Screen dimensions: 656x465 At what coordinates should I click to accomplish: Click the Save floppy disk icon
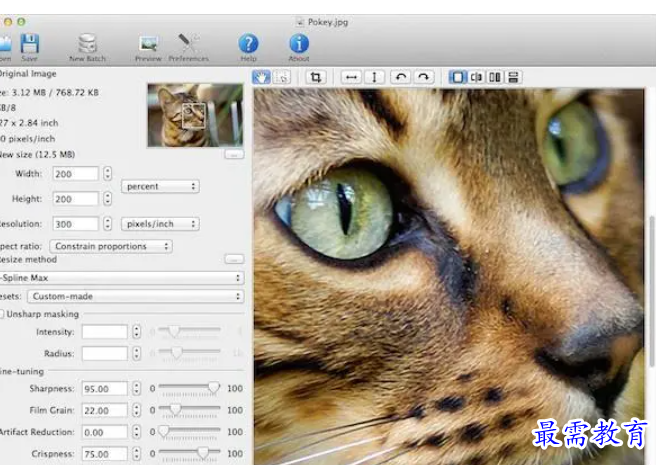click(x=30, y=44)
